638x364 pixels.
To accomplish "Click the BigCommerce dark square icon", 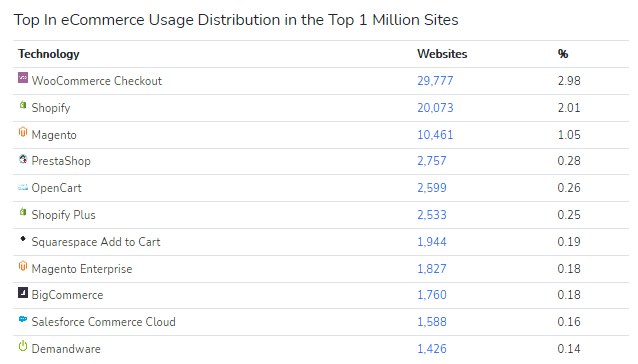I will [23, 292].
